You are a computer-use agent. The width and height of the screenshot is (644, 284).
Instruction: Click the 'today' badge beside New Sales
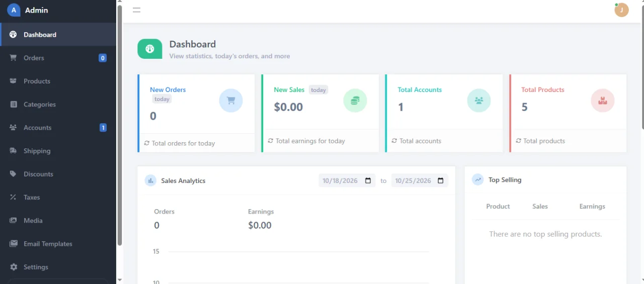(318, 90)
